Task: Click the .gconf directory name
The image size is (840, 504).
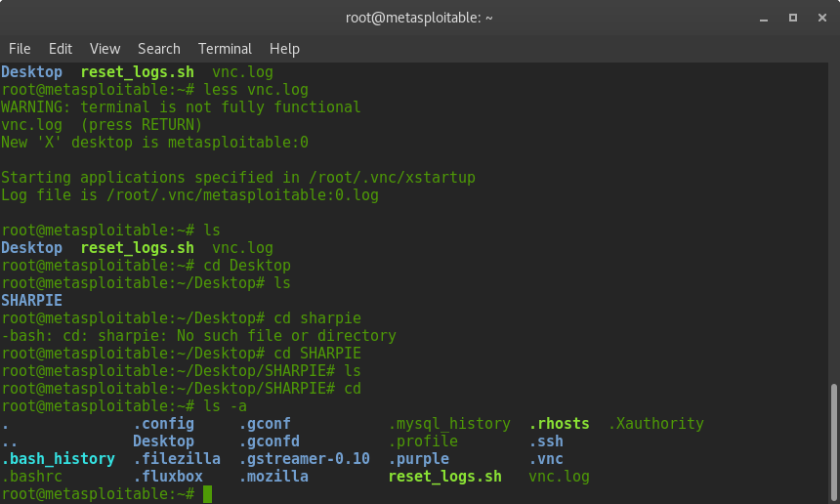Action: coord(265,424)
